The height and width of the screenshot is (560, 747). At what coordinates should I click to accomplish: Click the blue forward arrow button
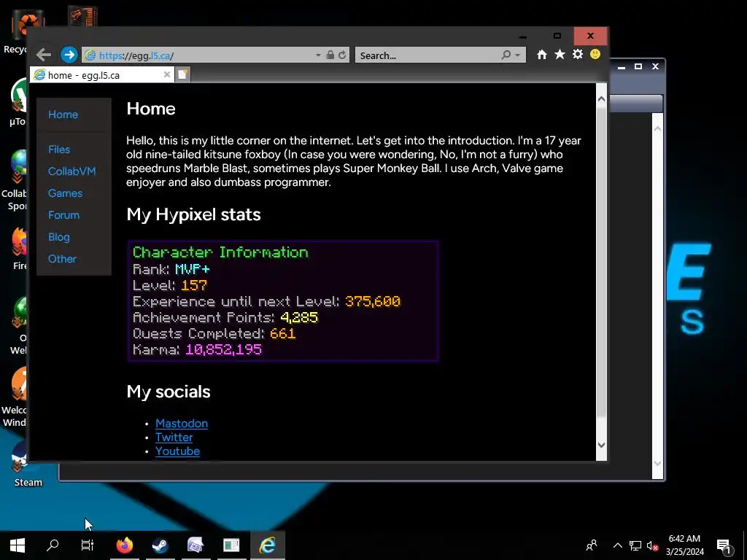[x=69, y=55]
